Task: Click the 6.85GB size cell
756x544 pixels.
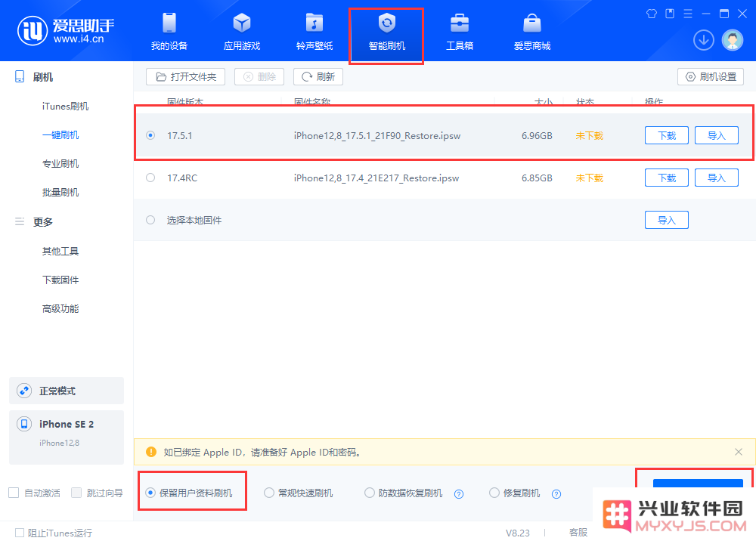Action: 537,178
